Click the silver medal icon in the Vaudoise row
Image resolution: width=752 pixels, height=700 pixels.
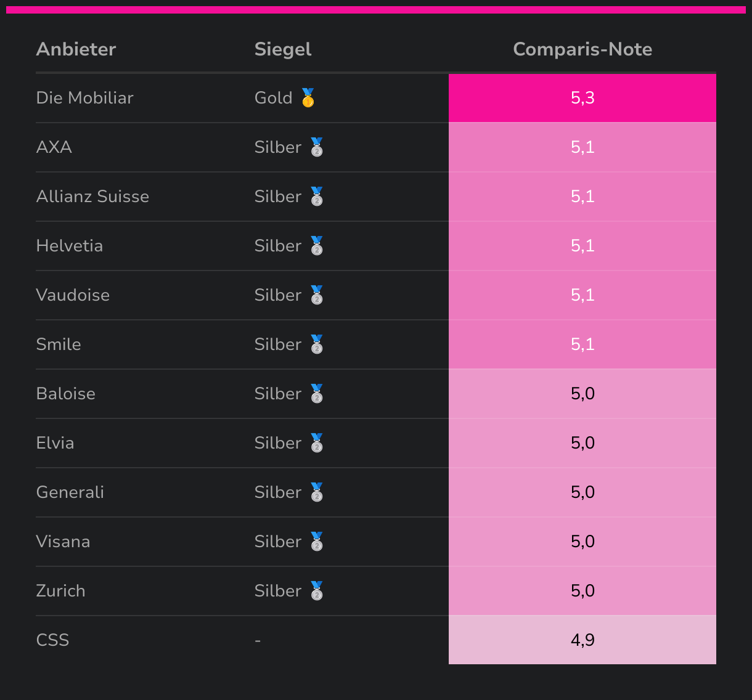(x=317, y=295)
